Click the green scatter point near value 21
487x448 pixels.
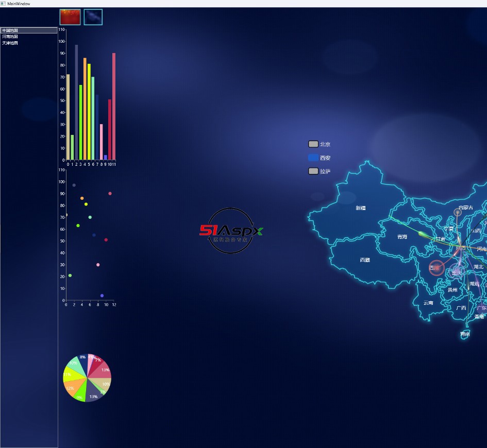point(70,275)
